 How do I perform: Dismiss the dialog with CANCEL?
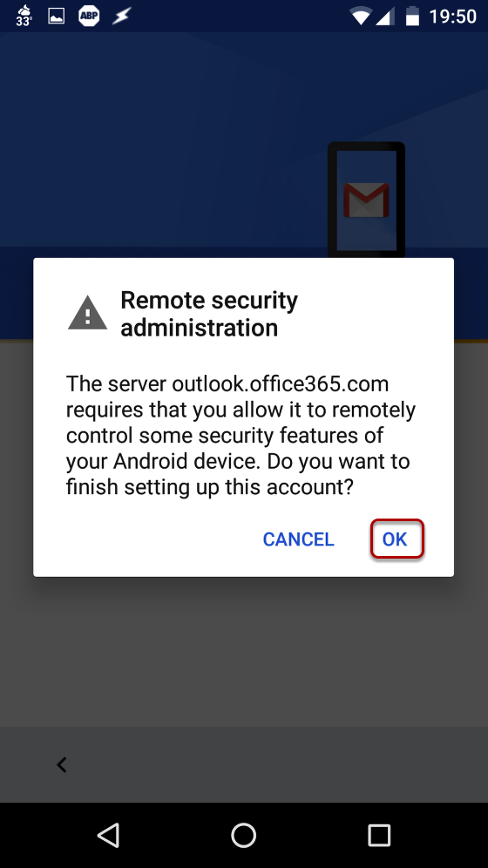(x=298, y=539)
